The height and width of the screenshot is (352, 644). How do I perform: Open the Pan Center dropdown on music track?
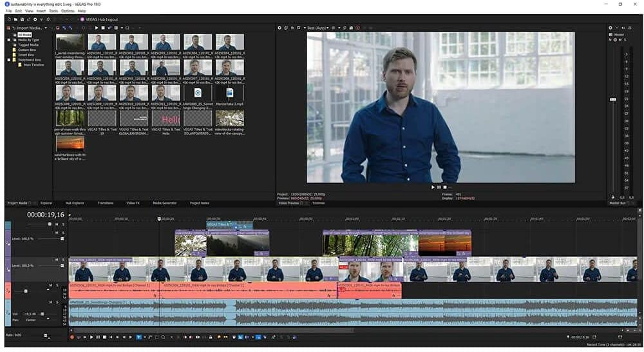click(x=48, y=320)
